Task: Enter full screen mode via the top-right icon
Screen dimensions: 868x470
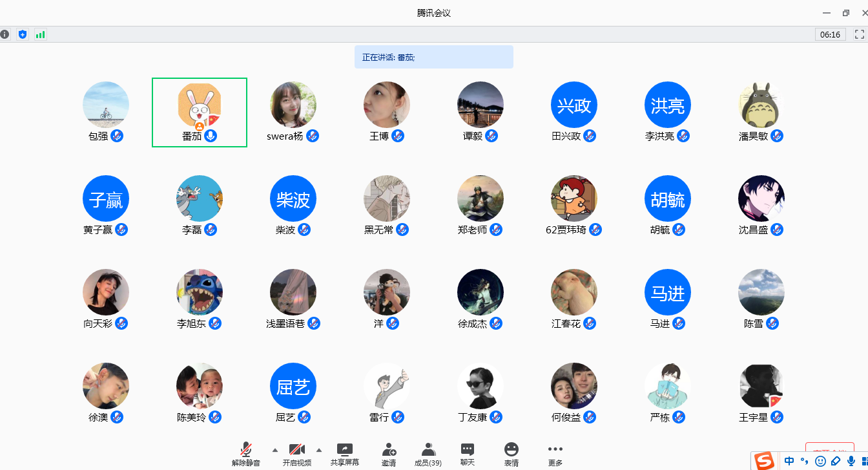Action: click(x=859, y=34)
